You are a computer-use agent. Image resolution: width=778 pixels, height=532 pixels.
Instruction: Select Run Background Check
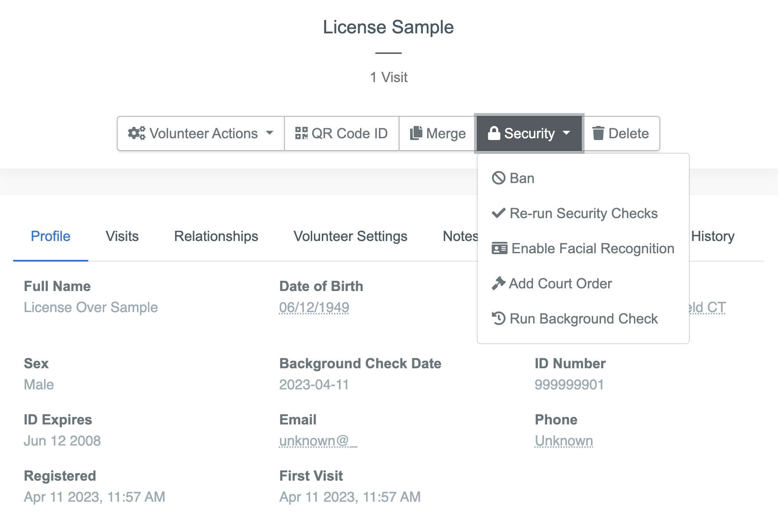[x=583, y=319]
